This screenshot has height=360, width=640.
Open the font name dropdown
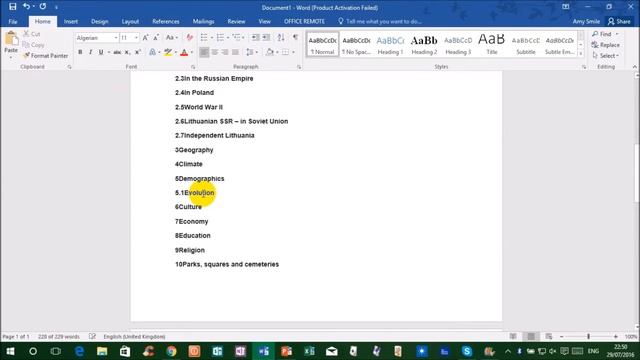116,38
